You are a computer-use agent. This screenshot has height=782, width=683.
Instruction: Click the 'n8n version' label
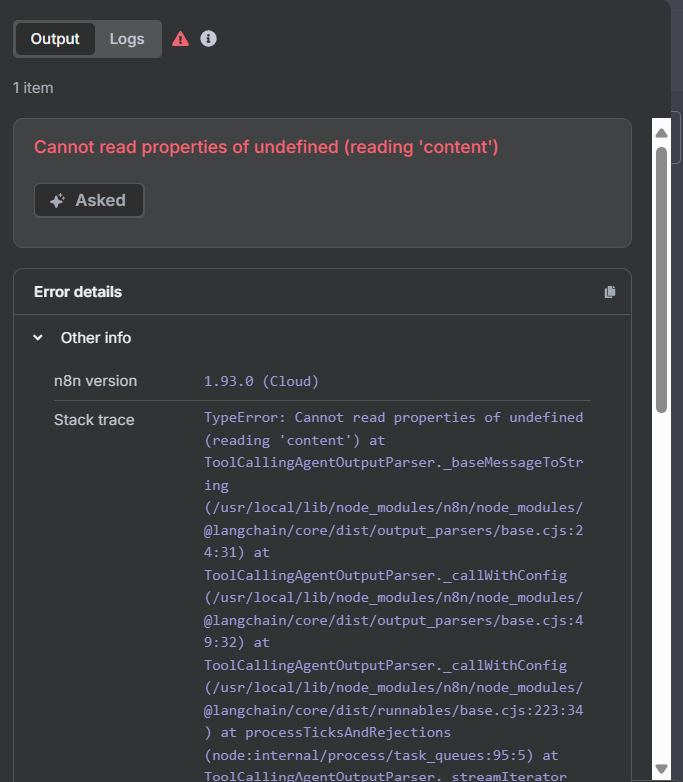95,381
